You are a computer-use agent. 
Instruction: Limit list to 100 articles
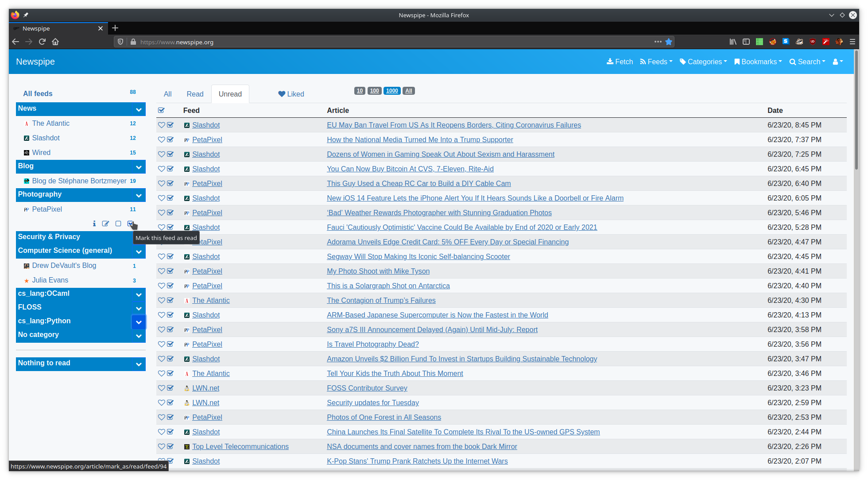(375, 91)
